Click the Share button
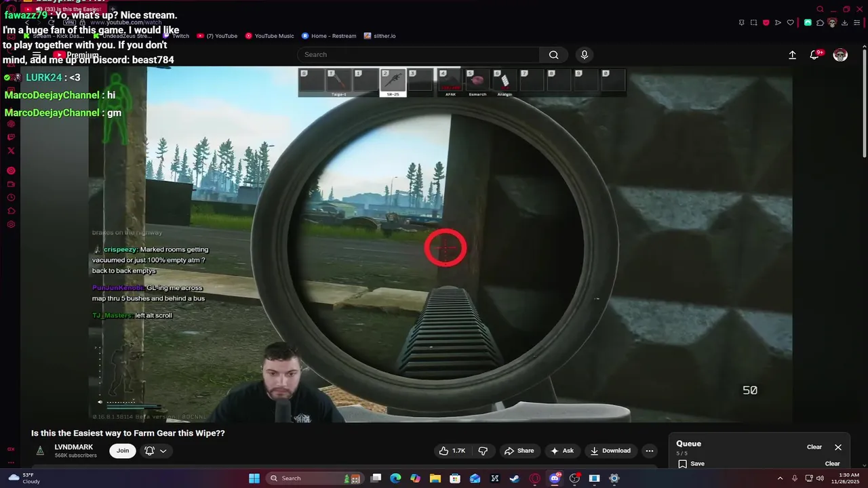The height and width of the screenshot is (488, 868). tap(519, 451)
